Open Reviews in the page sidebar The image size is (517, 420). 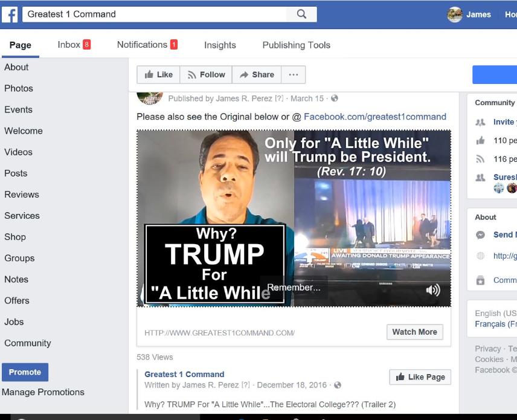[22, 195]
